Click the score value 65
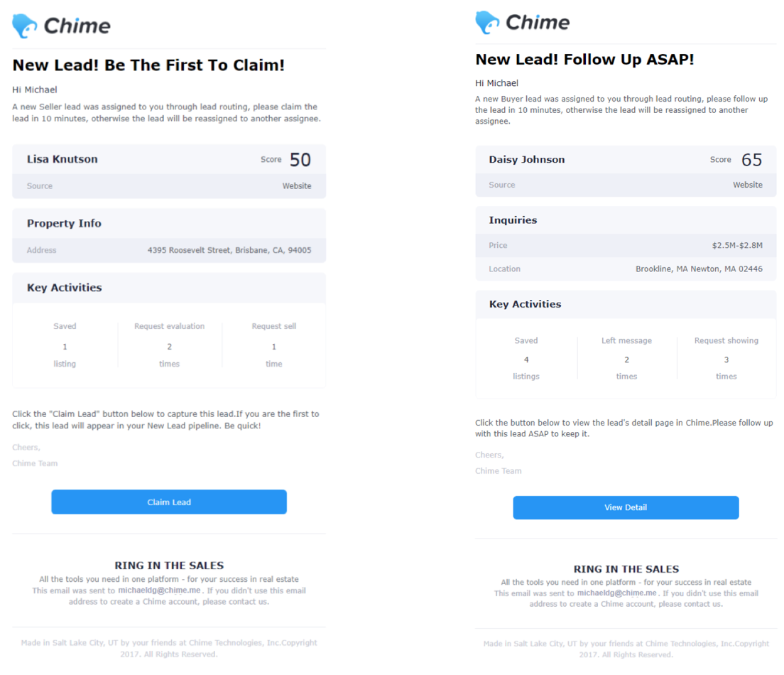The height and width of the screenshot is (675, 784). 751,160
